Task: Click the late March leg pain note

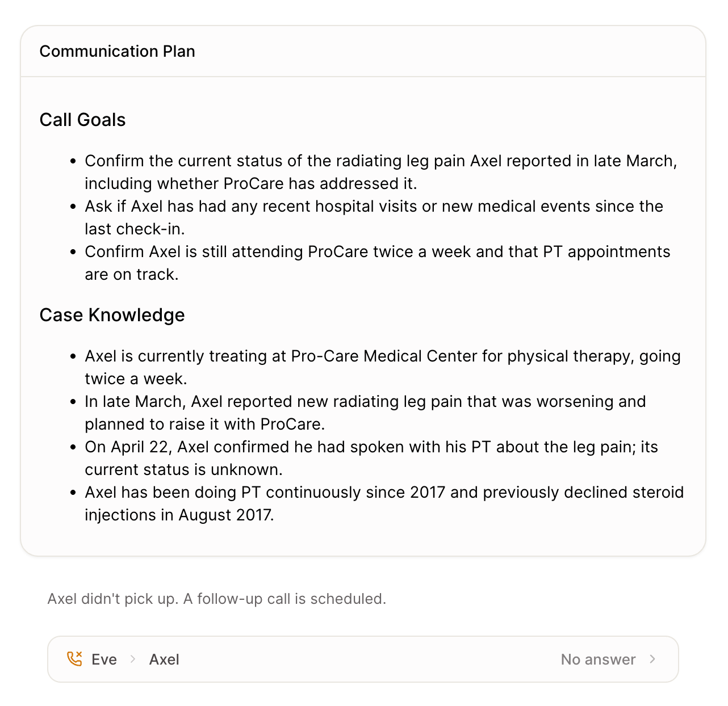Action: (x=365, y=413)
